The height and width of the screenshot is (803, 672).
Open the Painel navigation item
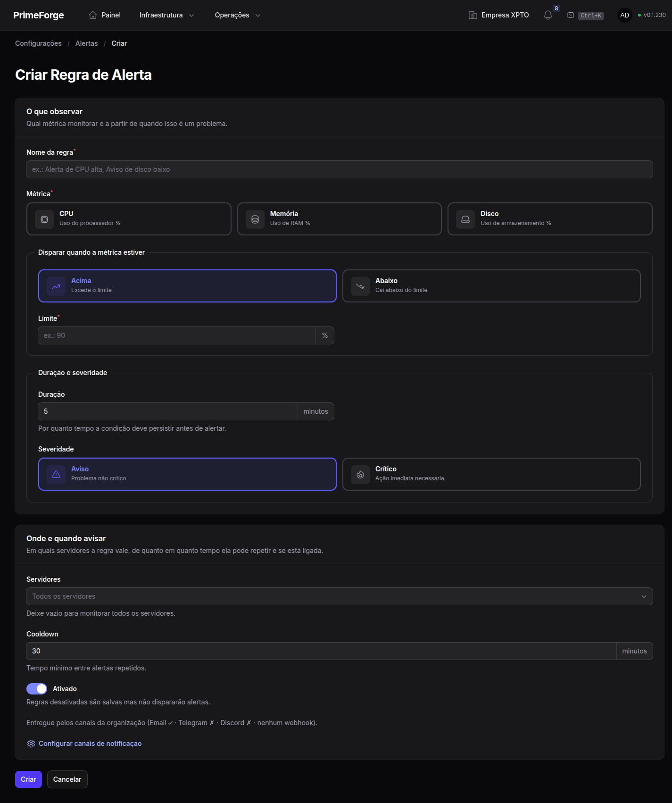tap(105, 15)
